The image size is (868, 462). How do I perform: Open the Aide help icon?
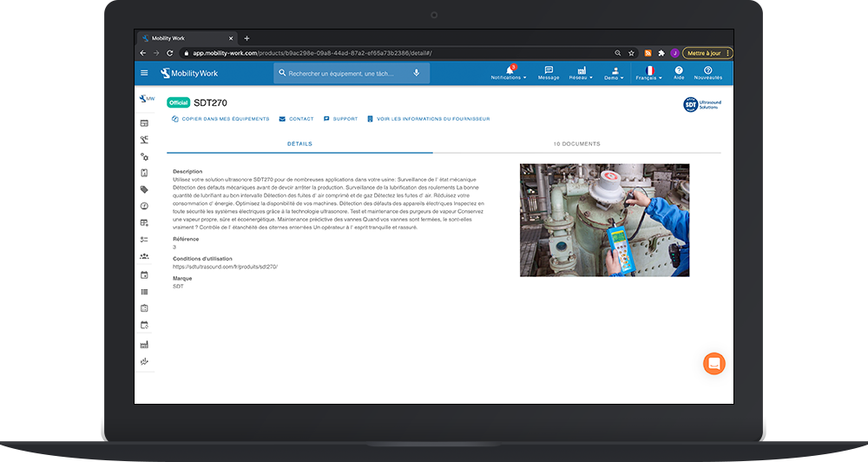(679, 73)
